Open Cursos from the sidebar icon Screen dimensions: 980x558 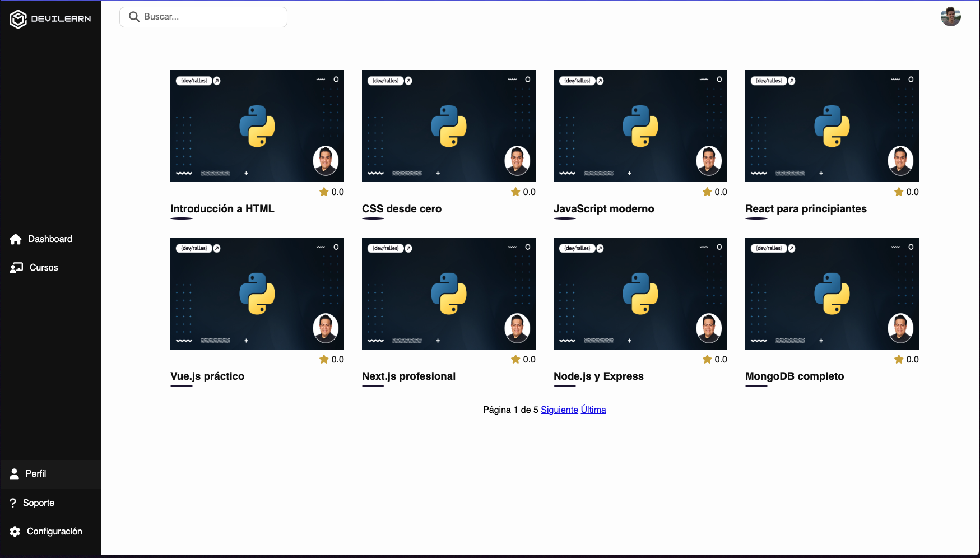(15, 267)
